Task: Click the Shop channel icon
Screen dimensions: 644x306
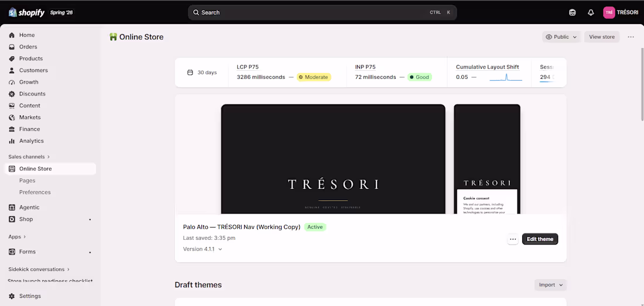Action: (12, 219)
